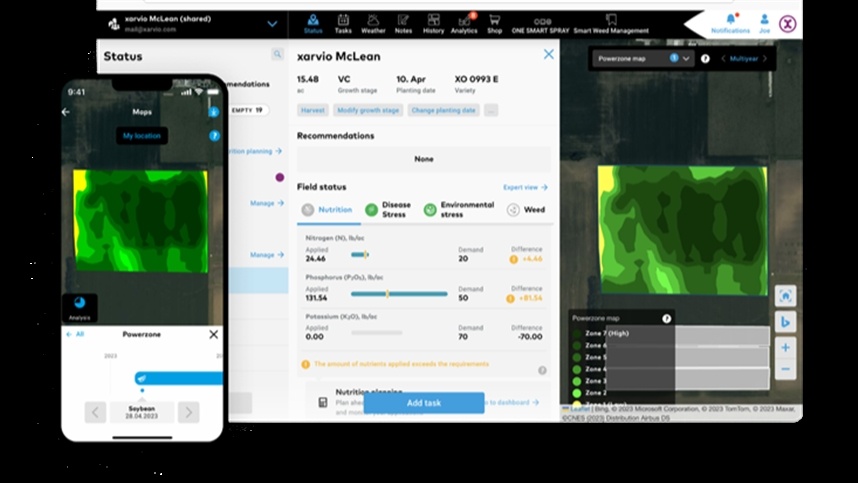Expand the Powerzone map dropdown
The height and width of the screenshot is (483, 858).
686,59
